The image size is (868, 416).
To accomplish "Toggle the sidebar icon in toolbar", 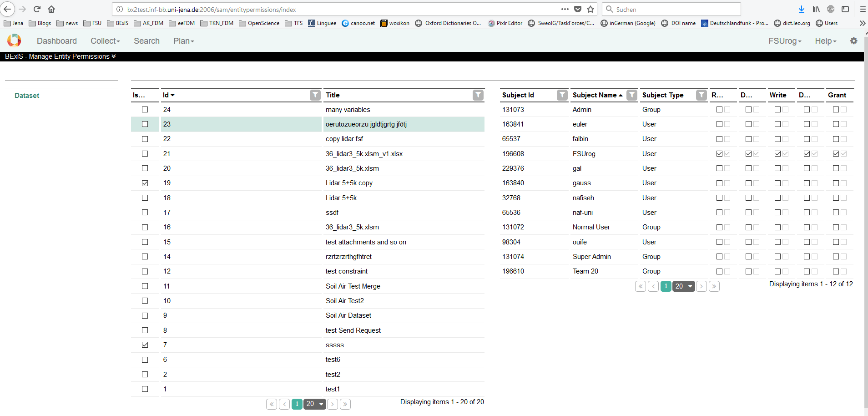I will pyautogui.click(x=845, y=9).
